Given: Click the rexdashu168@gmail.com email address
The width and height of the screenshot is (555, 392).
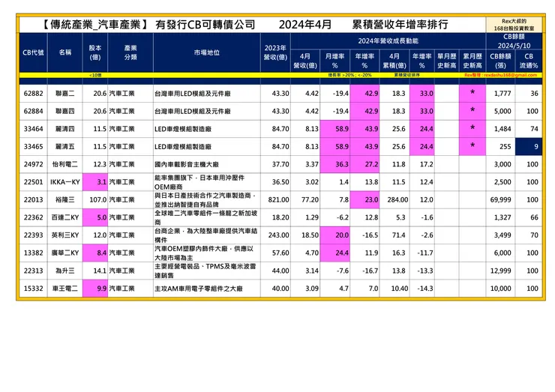Looking at the screenshot, I should [510, 75].
